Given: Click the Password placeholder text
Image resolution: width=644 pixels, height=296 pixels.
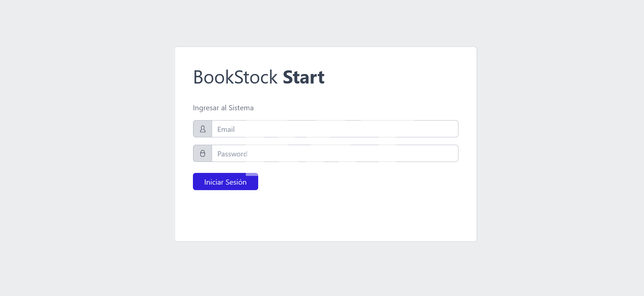Looking at the screenshot, I should [232, 154].
